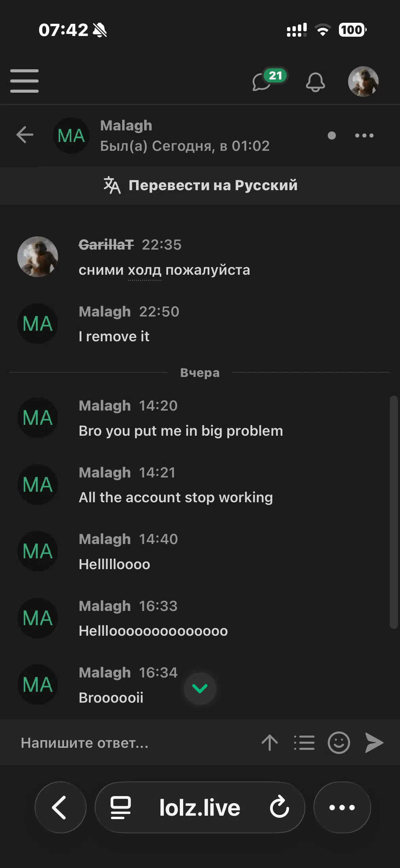This screenshot has width=400, height=868.
Task: Click the upload arrow icon in reply bar
Action: click(x=270, y=743)
